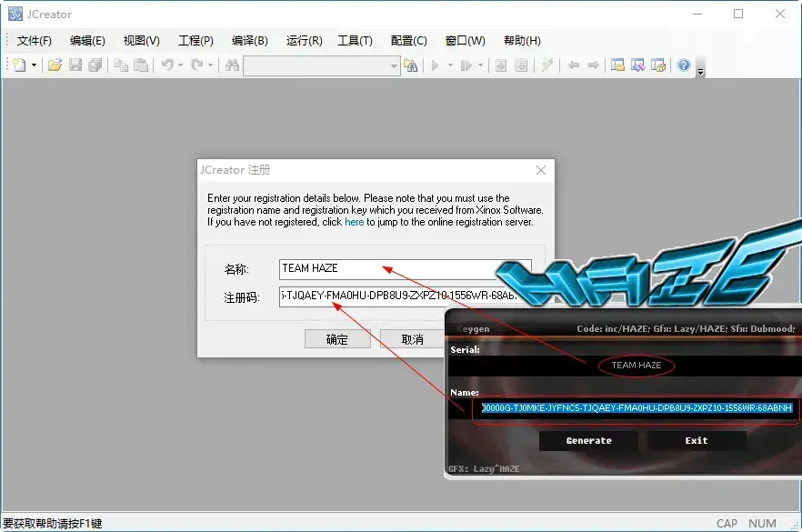This screenshot has height=532, width=802.
Task: Click the 名称 name input field
Action: pyautogui.click(x=406, y=269)
